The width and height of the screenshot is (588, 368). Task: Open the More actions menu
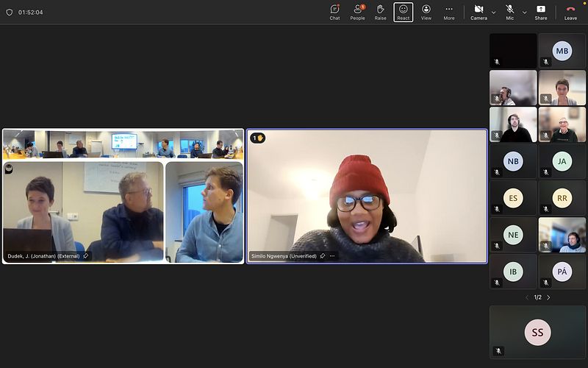click(x=449, y=12)
